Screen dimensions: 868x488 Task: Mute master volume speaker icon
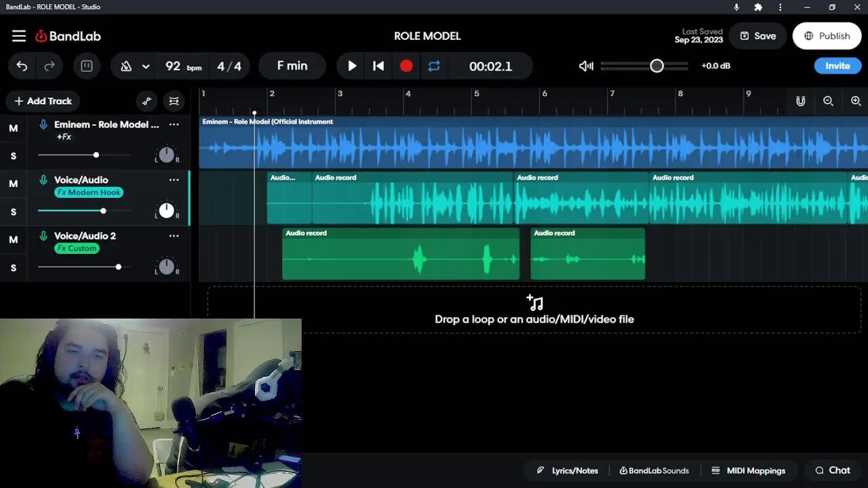586,66
